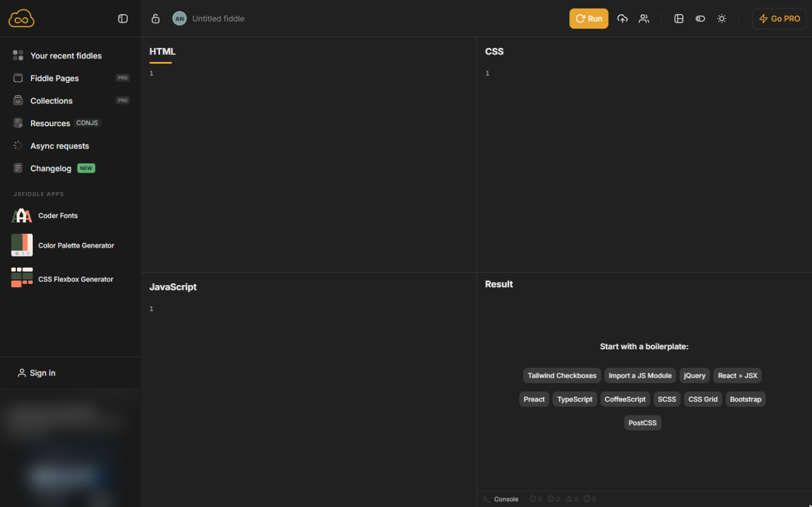Choose the React + JSX boilerplate
812x507 pixels.
737,376
